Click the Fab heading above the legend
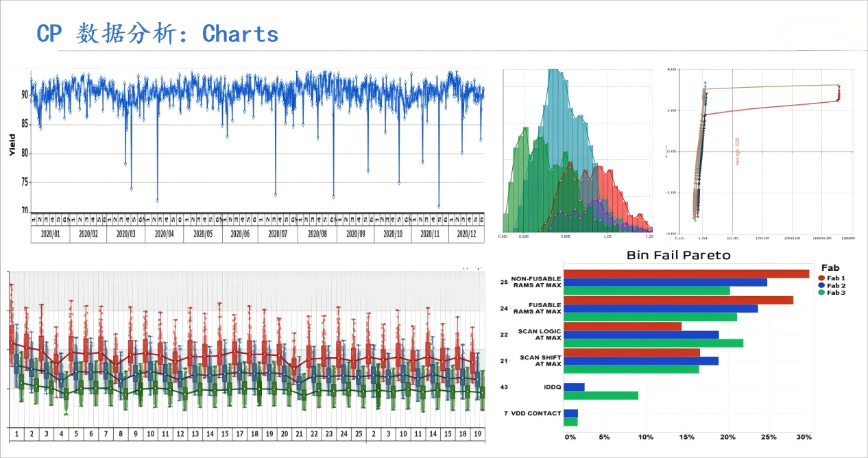 pos(830,268)
